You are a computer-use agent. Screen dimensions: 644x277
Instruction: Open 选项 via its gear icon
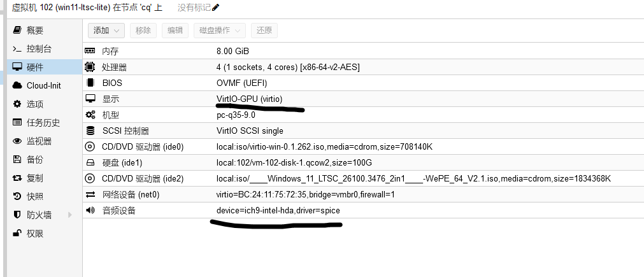point(17,104)
